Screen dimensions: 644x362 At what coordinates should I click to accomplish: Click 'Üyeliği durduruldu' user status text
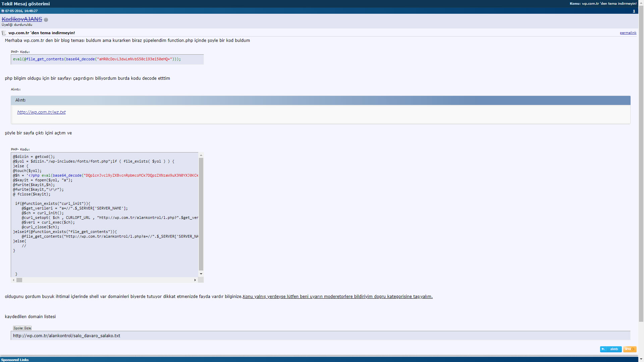(17, 25)
